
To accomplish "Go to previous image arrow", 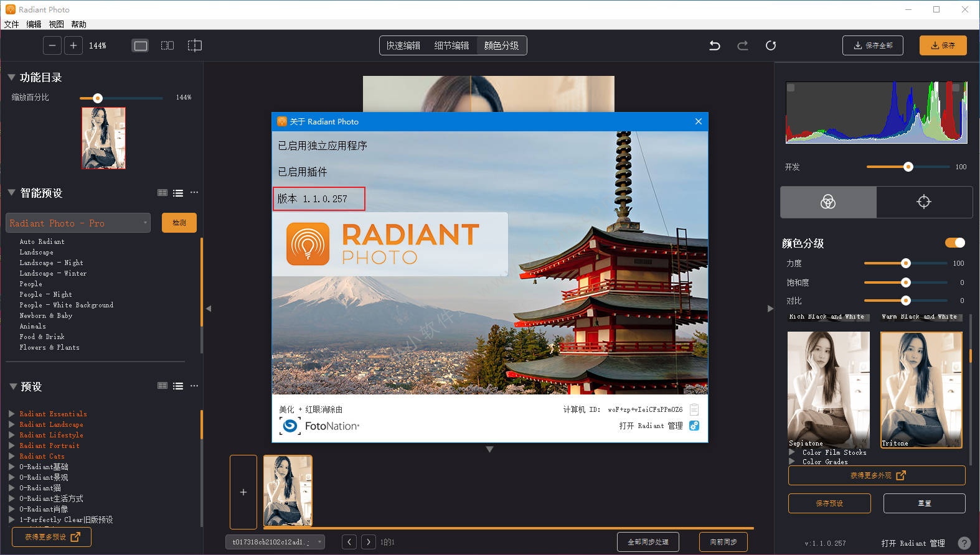I will point(349,542).
